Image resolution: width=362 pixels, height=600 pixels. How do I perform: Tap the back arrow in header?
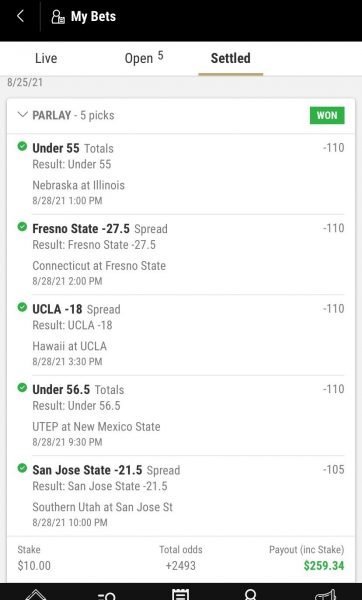click(x=20, y=16)
